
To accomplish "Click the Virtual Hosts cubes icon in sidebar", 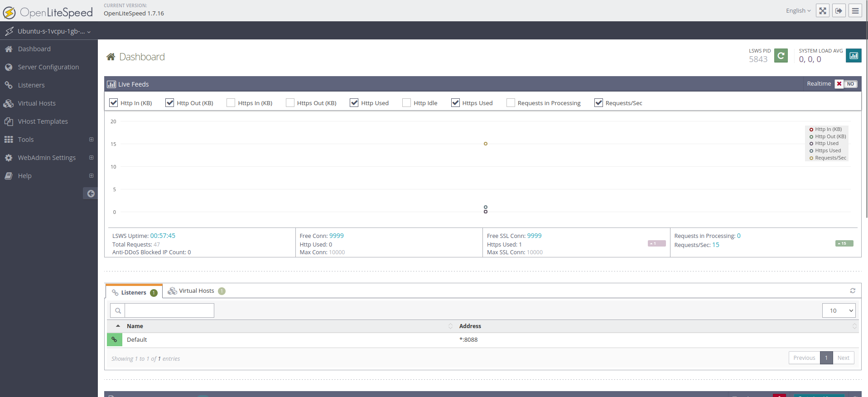I will coord(9,103).
